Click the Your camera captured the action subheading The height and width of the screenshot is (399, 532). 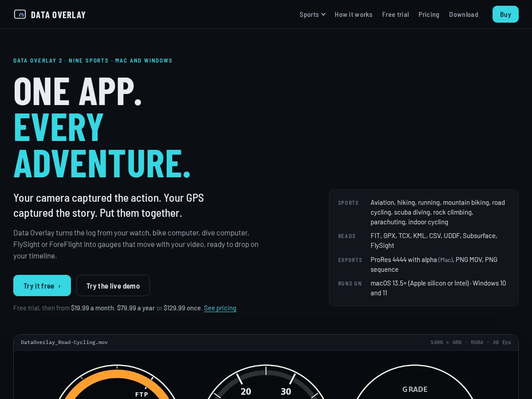pyautogui.click(x=109, y=205)
